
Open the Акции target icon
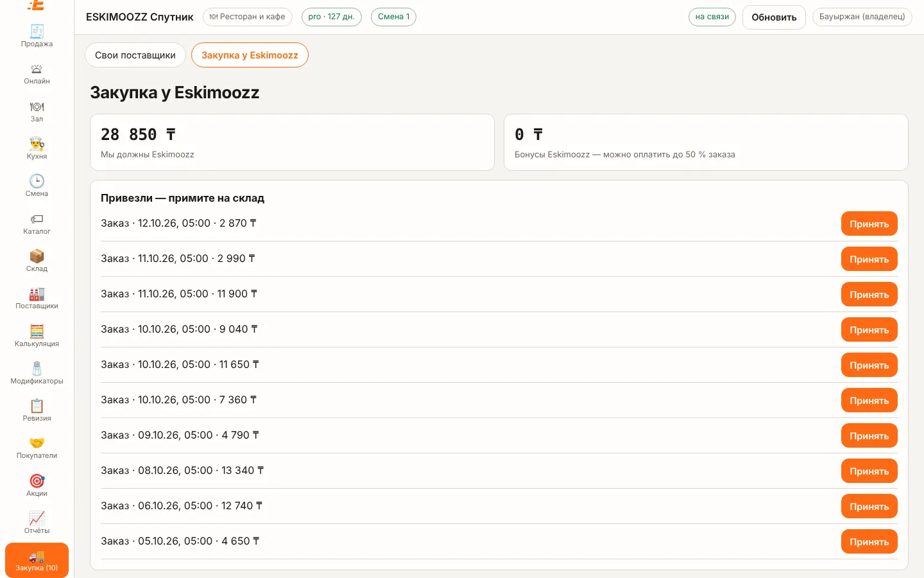(37, 480)
